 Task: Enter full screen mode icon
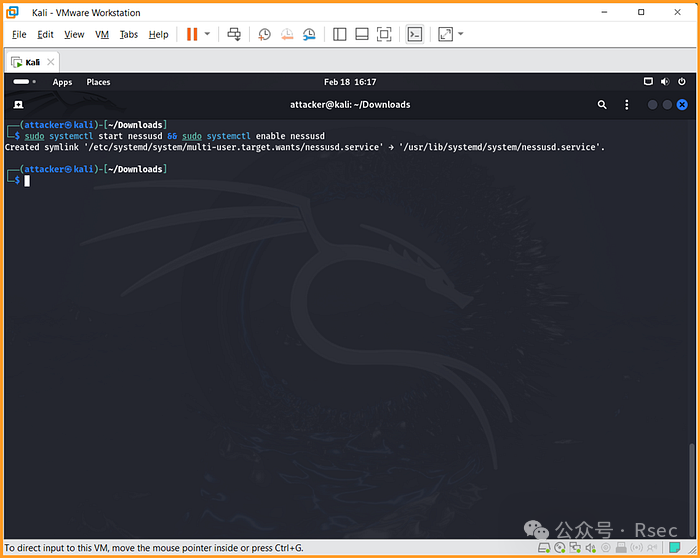[384, 34]
